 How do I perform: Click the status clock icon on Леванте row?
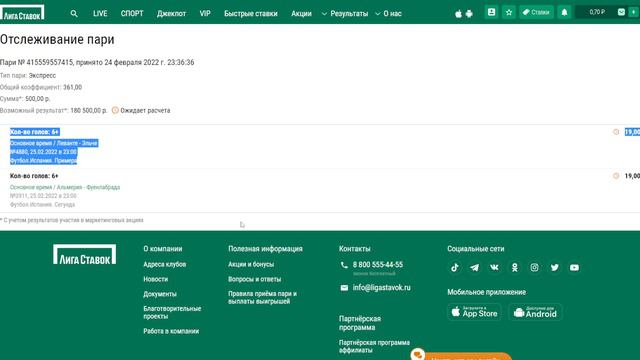(616, 132)
